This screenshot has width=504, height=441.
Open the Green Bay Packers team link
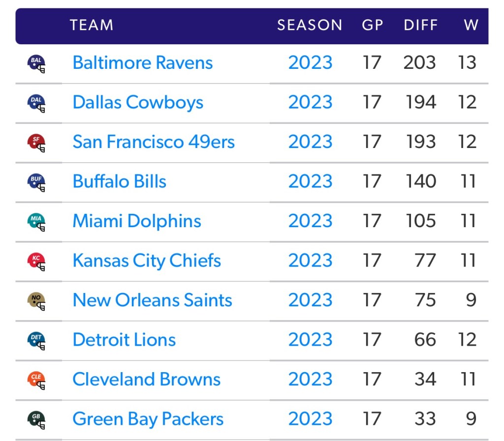click(148, 419)
